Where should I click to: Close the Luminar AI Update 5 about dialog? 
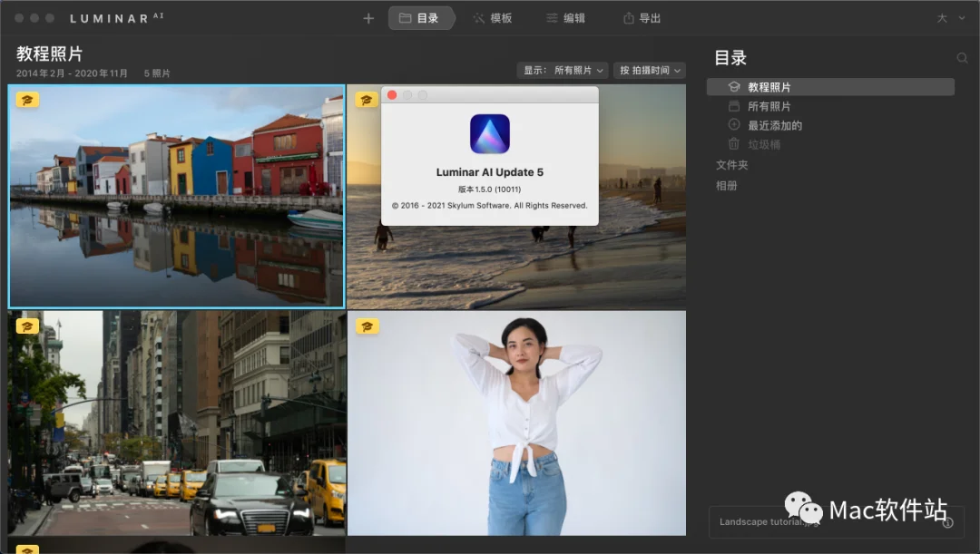click(x=392, y=95)
